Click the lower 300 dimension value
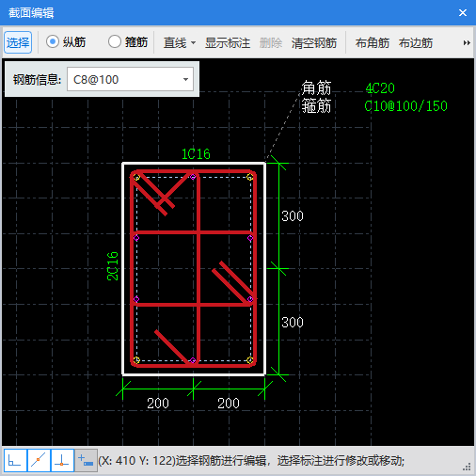 pos(293,323)
